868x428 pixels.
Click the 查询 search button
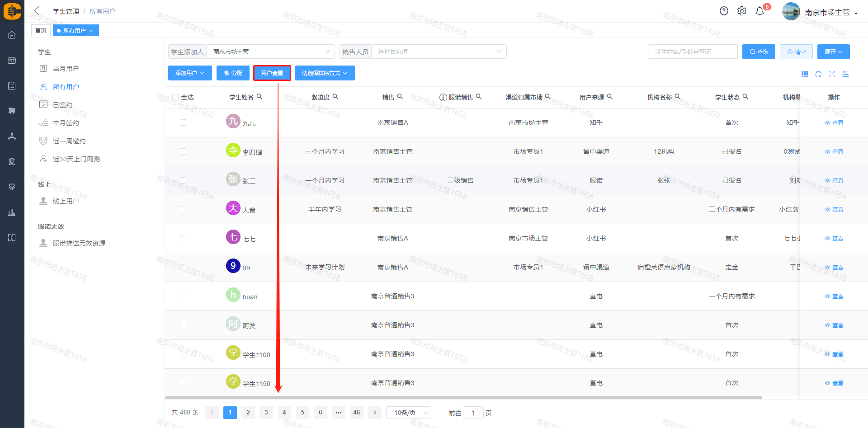click(759, 52)
